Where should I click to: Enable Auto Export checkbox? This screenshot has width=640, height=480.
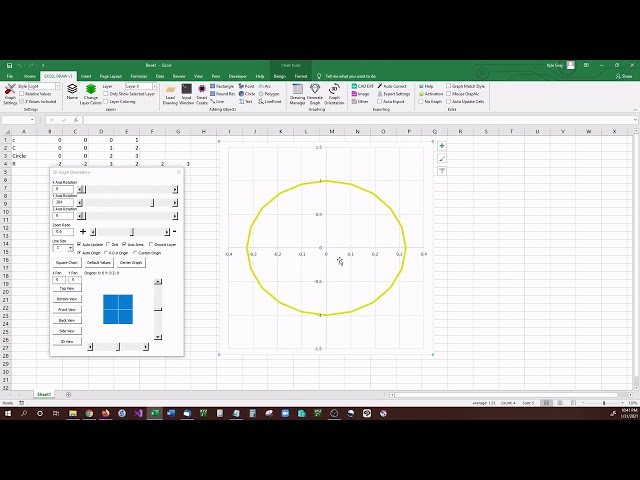pyautogui.click(x=380, y=101)
